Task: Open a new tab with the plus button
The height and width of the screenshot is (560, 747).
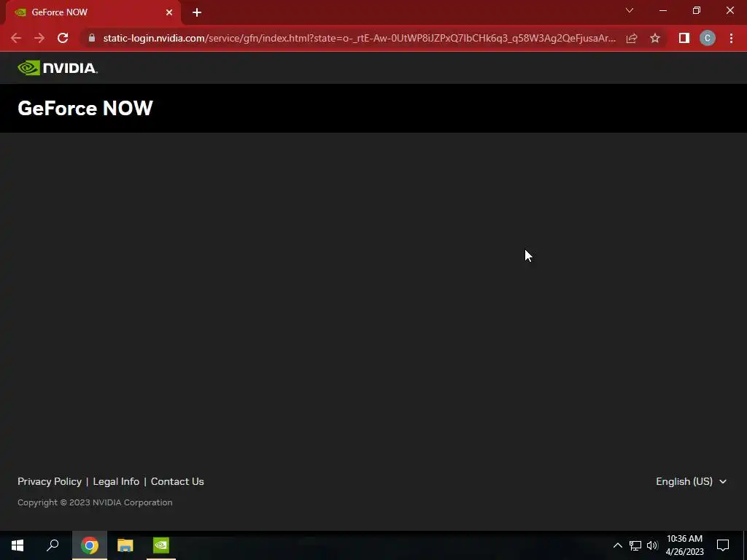Action: [x=197, y=12]
